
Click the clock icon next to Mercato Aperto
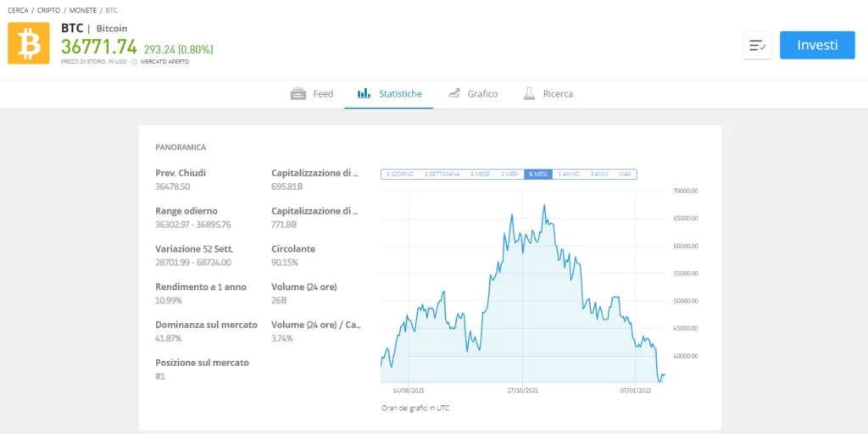(x=134, y=62)
